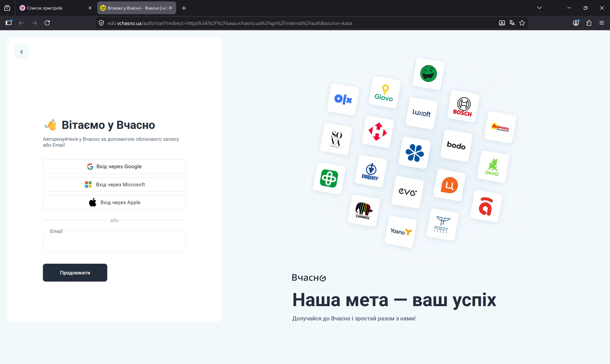Click the 'Авторизуйтеся у Вчасно' description text
The height and width of the screenshot is (364, 610).
(x=111, y=142)
